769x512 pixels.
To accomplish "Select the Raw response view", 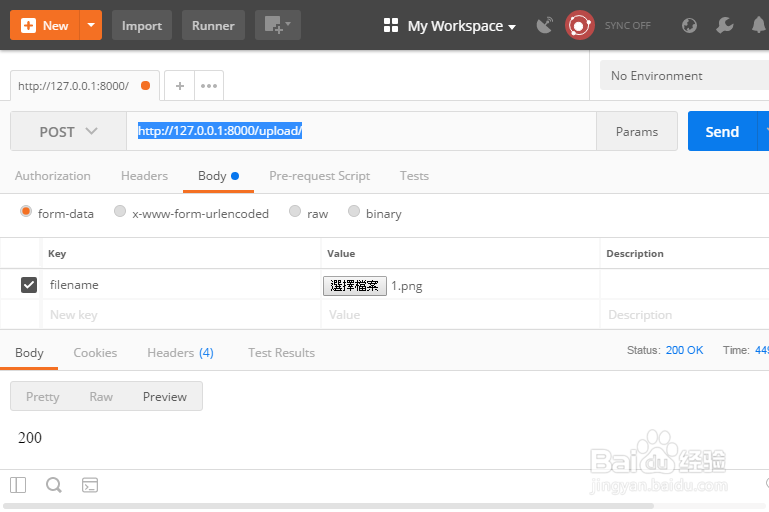I will pyautogui.click(x=101, y=396).
